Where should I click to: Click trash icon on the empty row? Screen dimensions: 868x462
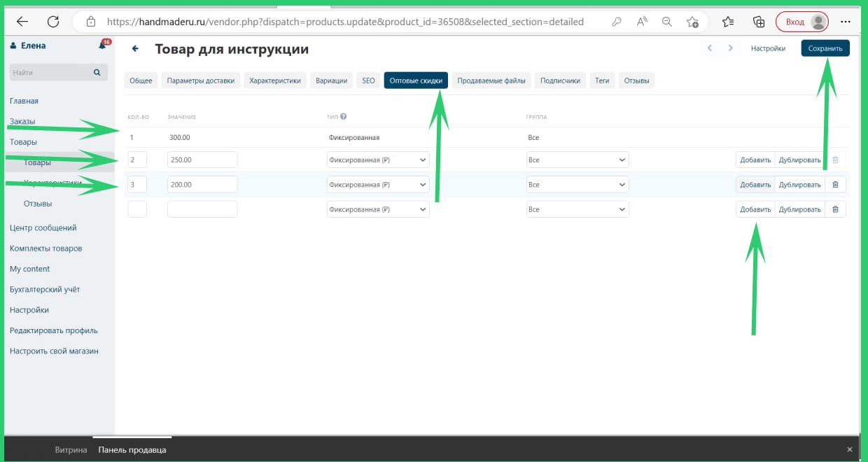835,209
